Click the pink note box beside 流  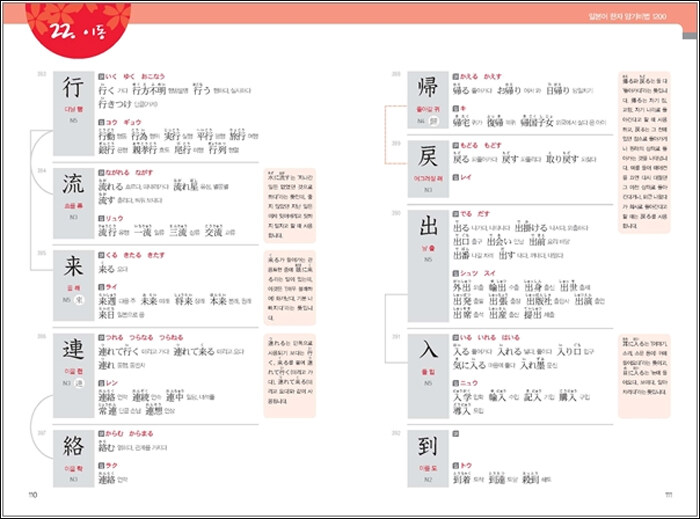(x=290, y=206)
